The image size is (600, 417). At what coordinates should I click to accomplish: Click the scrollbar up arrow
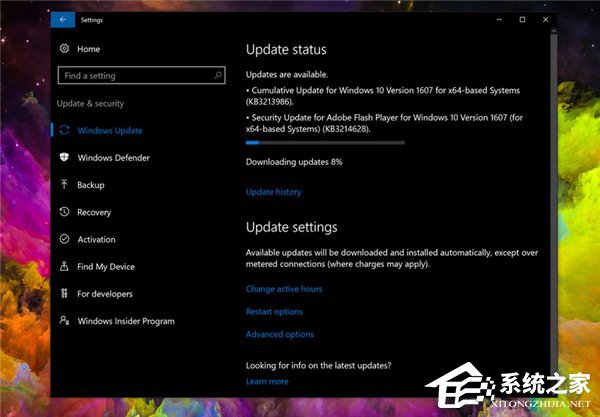pyautogui.click(x=553, y=31)
